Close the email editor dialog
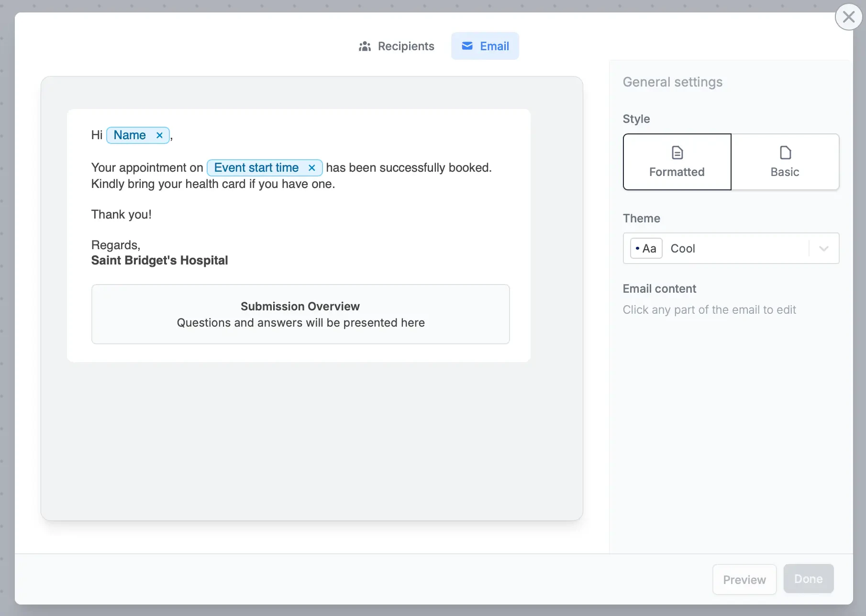 point(849,17)
